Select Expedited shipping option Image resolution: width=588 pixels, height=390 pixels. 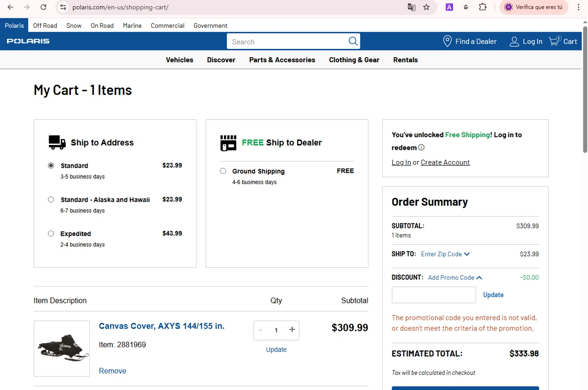tap(51, 234)
